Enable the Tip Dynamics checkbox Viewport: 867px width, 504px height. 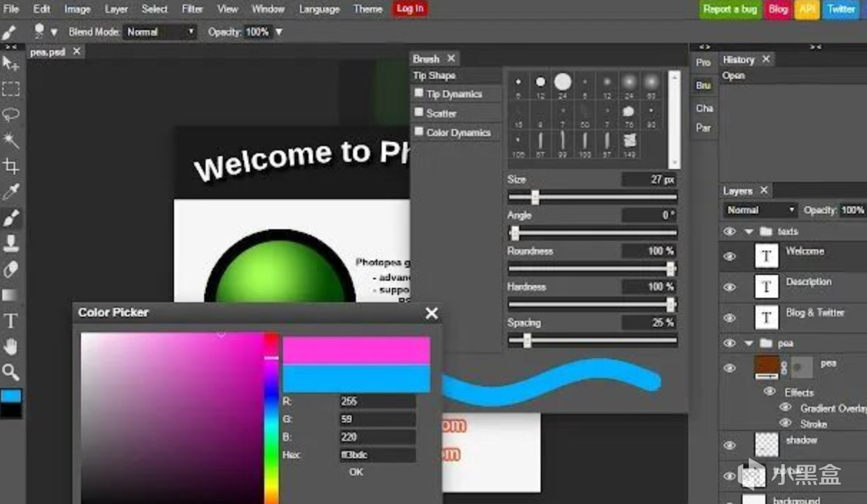tap(419, 94)
